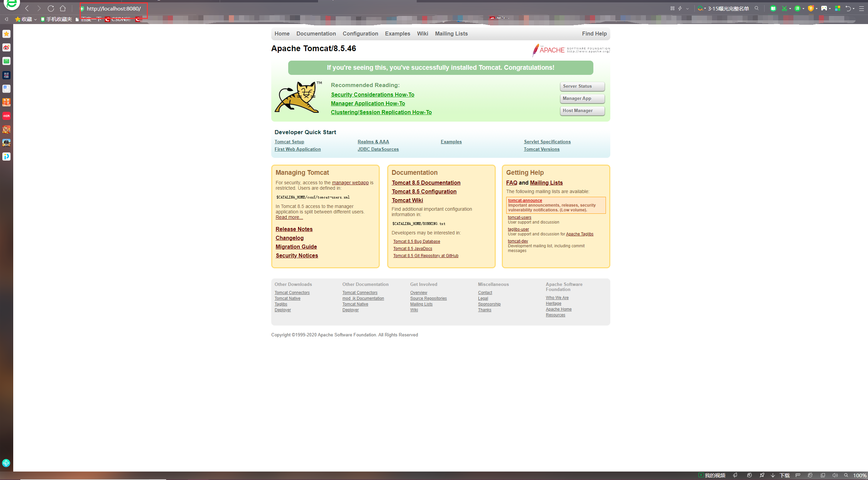The image size is (868, 480).
Task: Expand the 收藏 favorites dropdown arrow
Action: (x=35, y=20)
